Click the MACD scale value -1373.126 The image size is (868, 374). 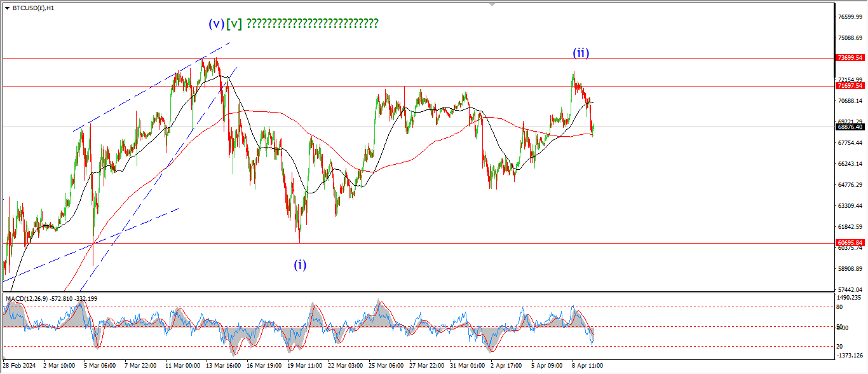point(850,356)
